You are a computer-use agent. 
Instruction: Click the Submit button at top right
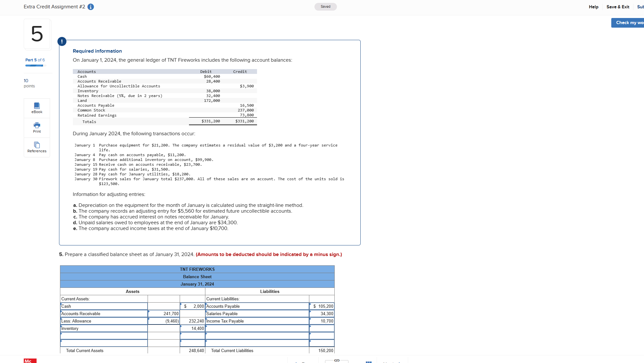[640, 7]
